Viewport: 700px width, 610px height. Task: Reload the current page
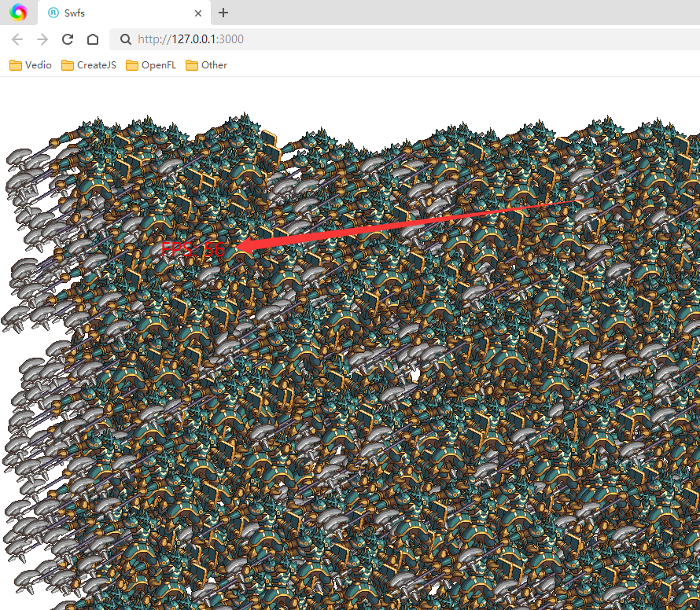[68, 39]
